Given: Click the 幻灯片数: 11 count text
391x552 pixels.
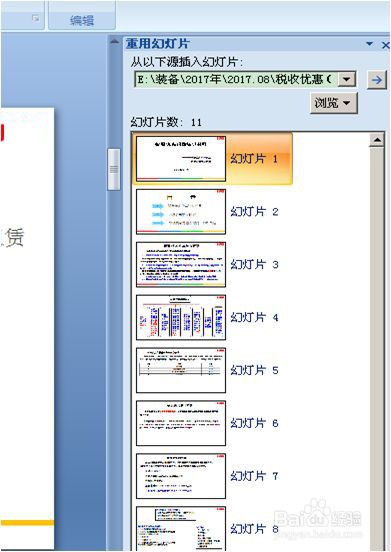Looking at the screenshot, I should (x=166, y=122).
